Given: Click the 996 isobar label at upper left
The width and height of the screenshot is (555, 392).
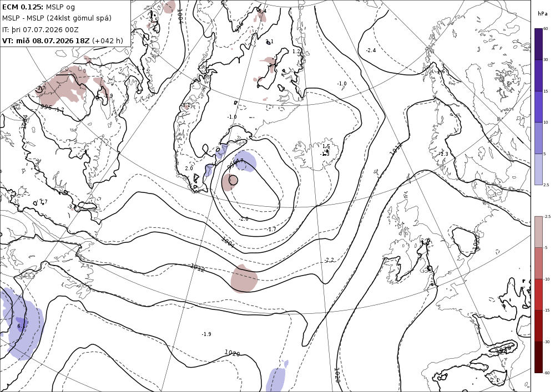Looking at the screenshot, I should 47,107.
